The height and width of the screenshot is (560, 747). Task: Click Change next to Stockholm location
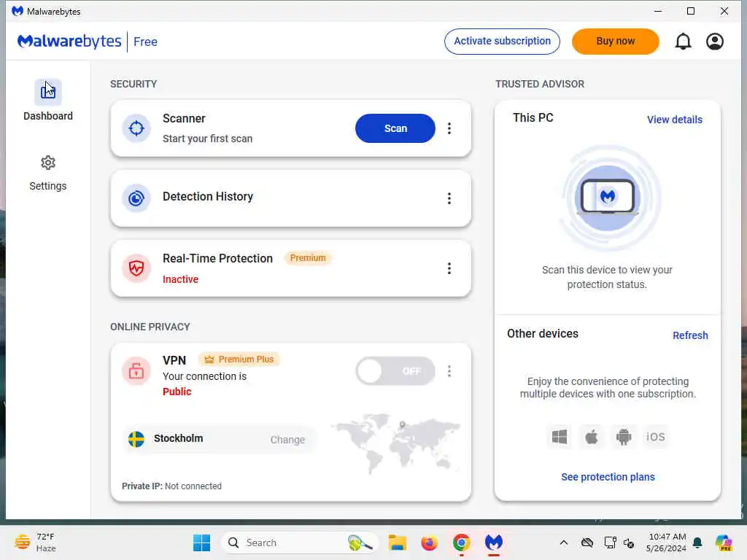click(x=287, y=440)
